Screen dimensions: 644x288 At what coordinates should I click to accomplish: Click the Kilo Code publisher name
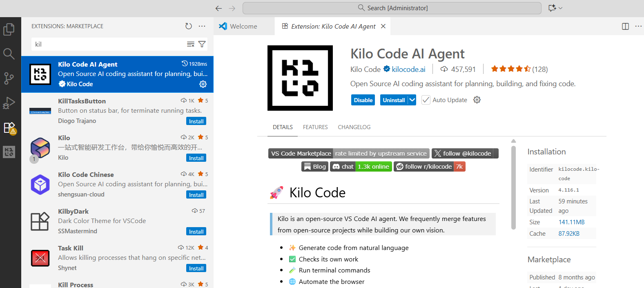pos(365,69)
